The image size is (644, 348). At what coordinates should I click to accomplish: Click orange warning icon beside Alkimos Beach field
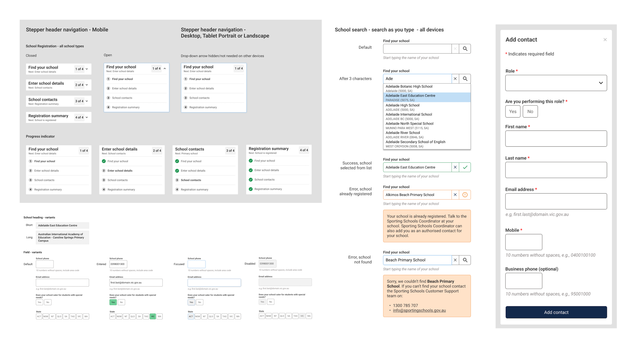pyautogui.click(x=465, y=195)
